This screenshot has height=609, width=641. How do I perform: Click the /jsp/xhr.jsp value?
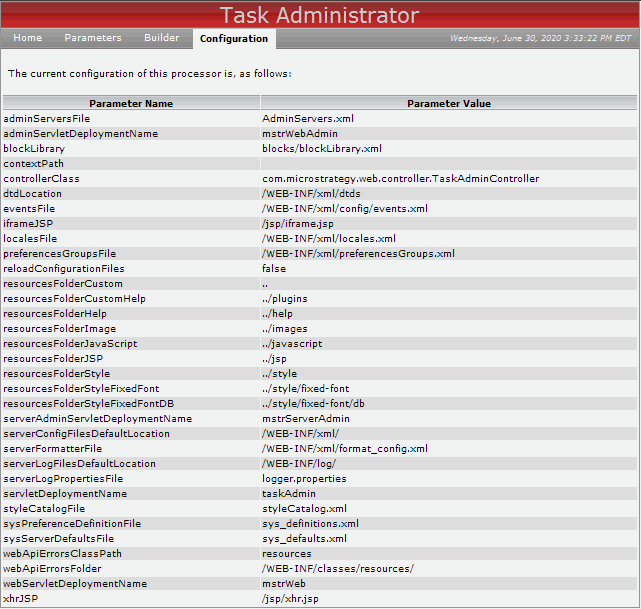coord(290,599)
